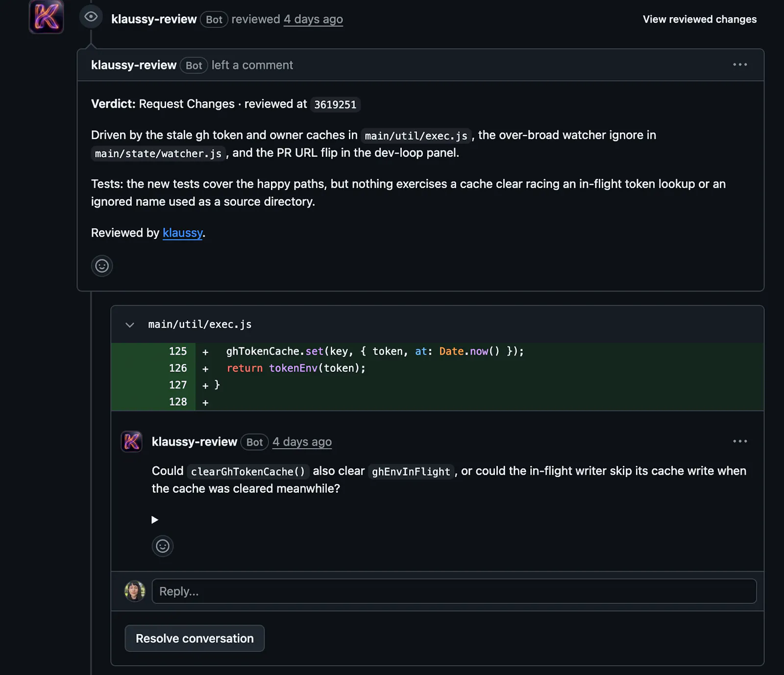Click the eye review icon
784x675 pixels.
pyautogui.click(x=91, y=17)
